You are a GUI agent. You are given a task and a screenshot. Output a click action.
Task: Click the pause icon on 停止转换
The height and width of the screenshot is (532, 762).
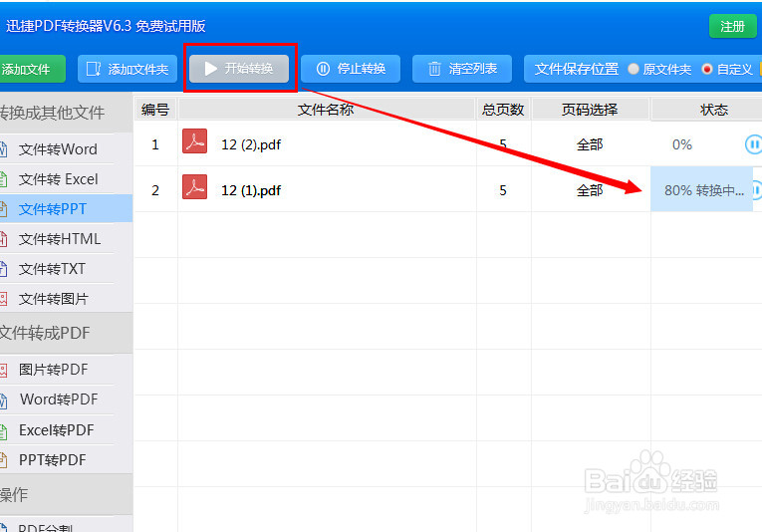coord(323,69)
